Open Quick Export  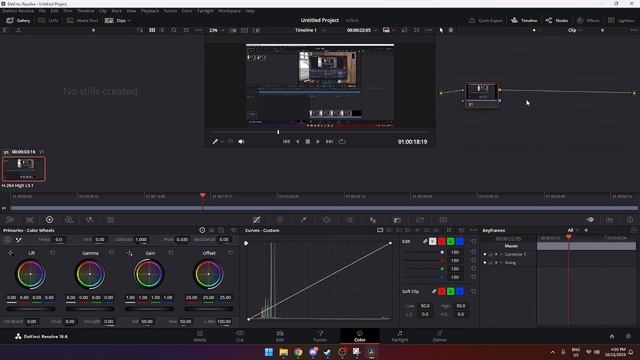pyautogui.click(x=486, y=20)
